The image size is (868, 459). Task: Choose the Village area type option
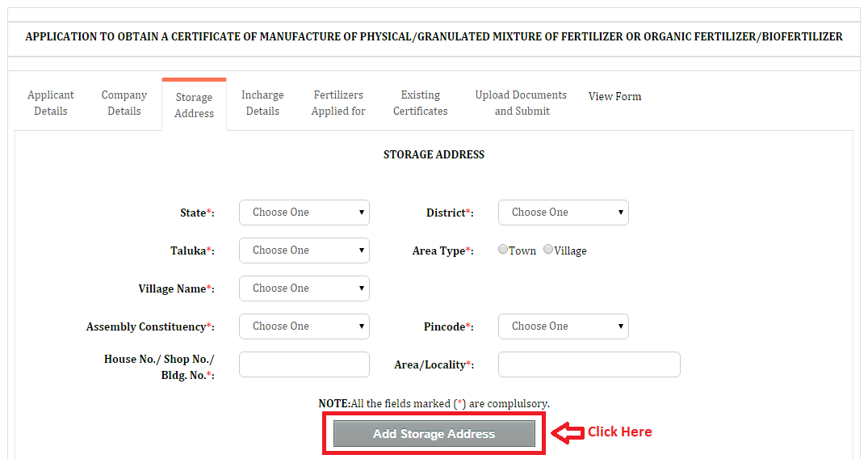(x=548, y=250)
